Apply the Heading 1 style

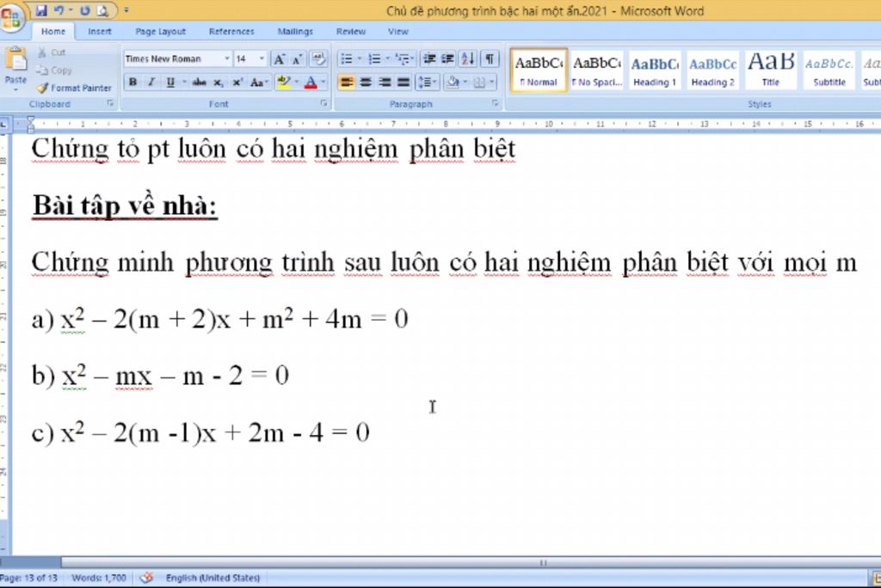(x=655, y=70)
